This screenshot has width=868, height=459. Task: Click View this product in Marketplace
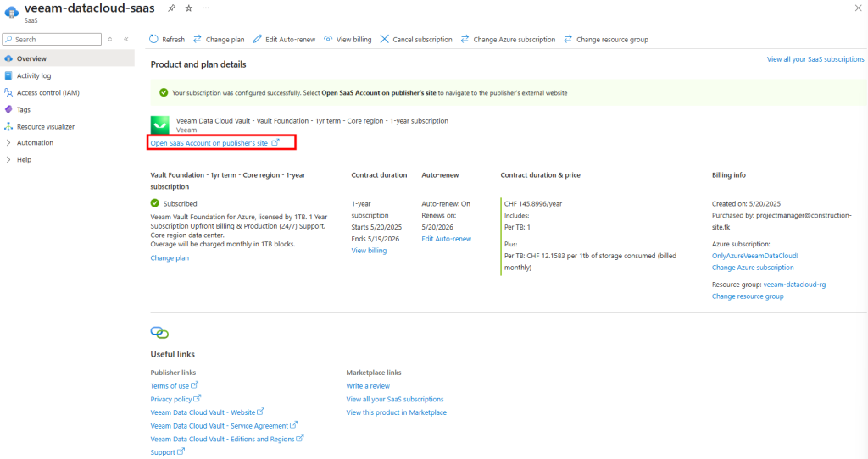pos(397,412)
